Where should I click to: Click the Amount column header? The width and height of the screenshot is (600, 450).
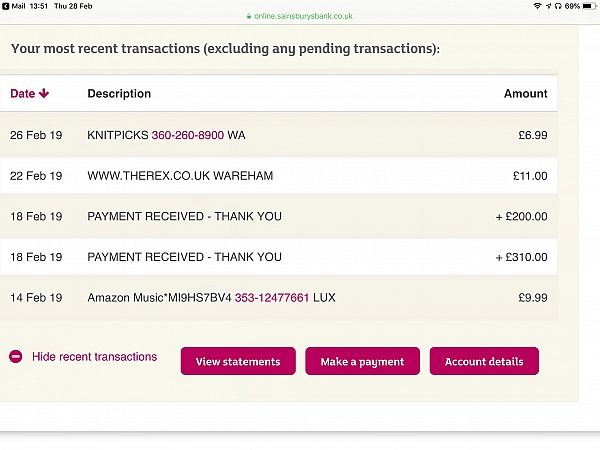[x=525, y=93]
